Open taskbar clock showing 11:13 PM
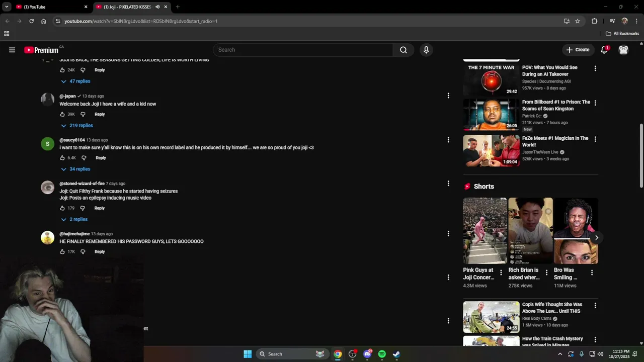The width and height of the screenshot is (644, 362). click(619, 354)
